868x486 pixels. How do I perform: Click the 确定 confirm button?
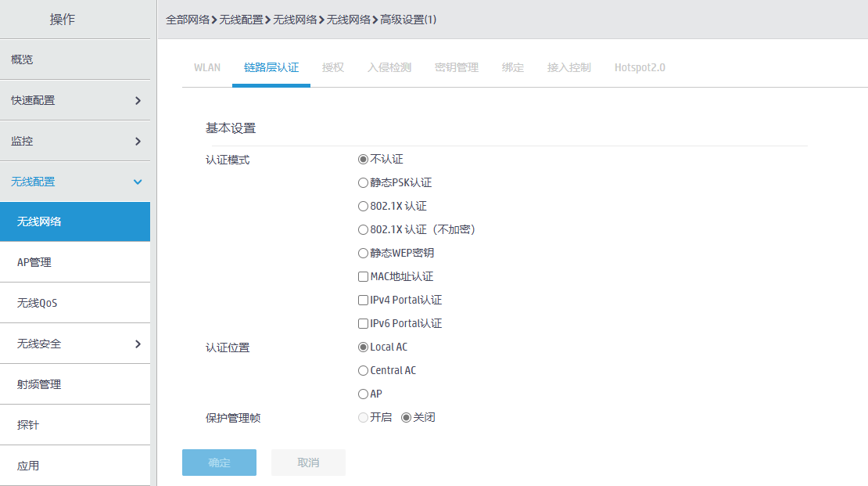click(219, 463)
